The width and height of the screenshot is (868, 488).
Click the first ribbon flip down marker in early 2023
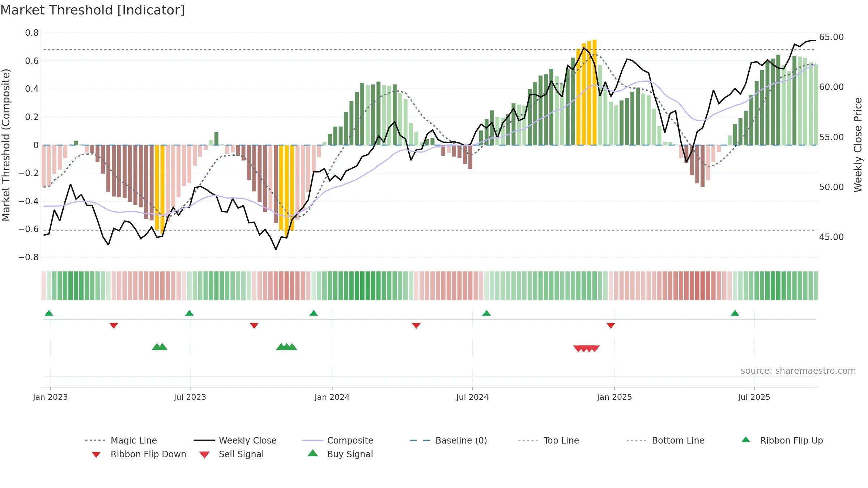click(114, 326)
